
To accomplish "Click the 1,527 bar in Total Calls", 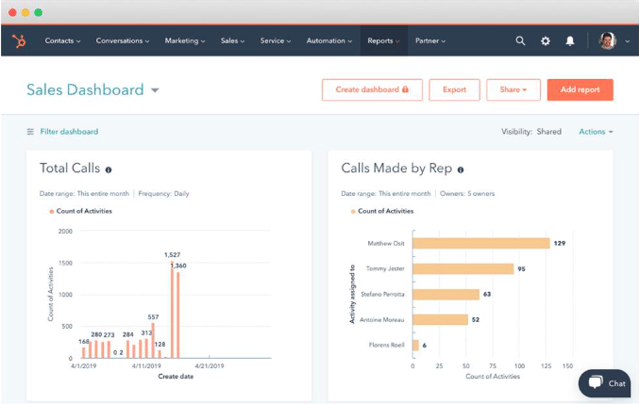I will point(172,310).
